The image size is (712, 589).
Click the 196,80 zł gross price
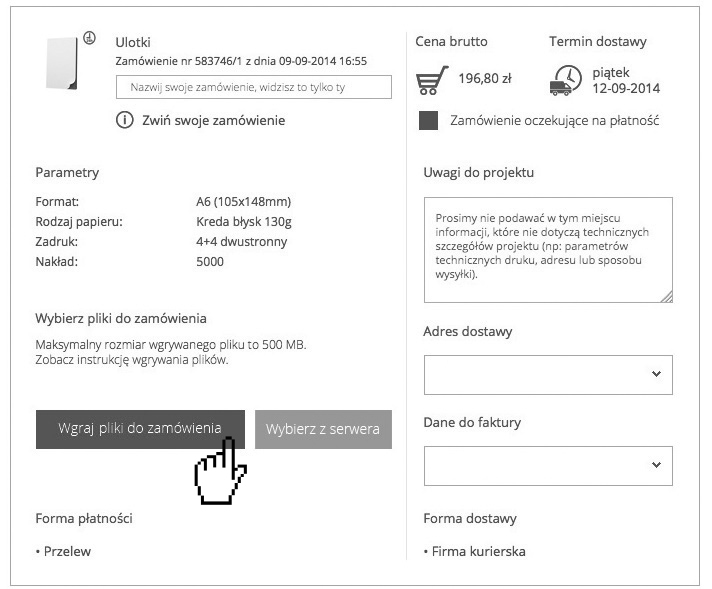(485, 78)
